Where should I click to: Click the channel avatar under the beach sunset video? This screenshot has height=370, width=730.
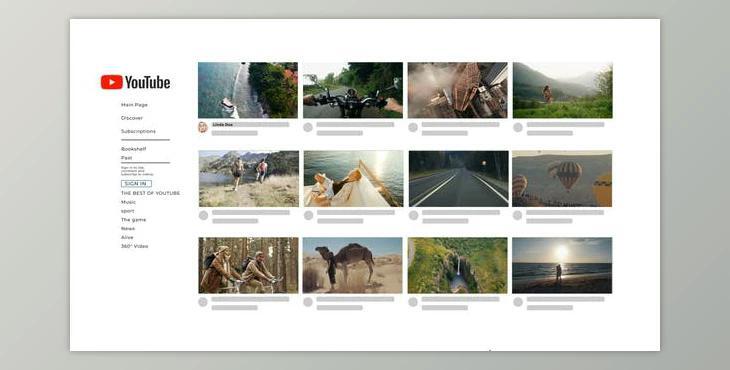(518, 302)
